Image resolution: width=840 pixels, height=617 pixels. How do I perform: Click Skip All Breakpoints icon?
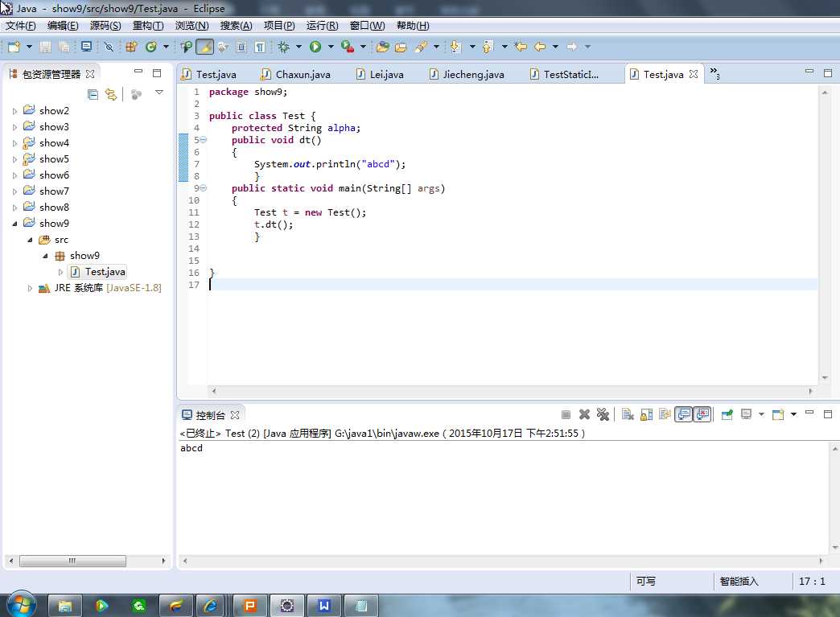[109, 47]
